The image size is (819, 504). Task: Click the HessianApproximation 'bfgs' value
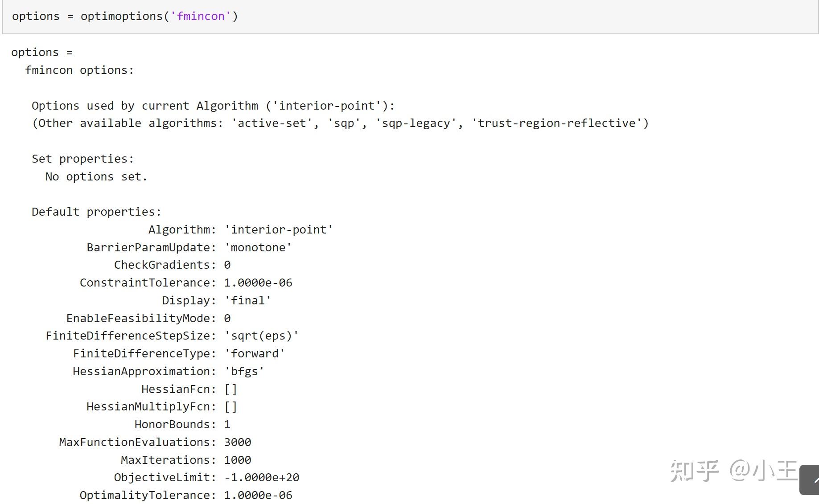click(x=244, y=372)
